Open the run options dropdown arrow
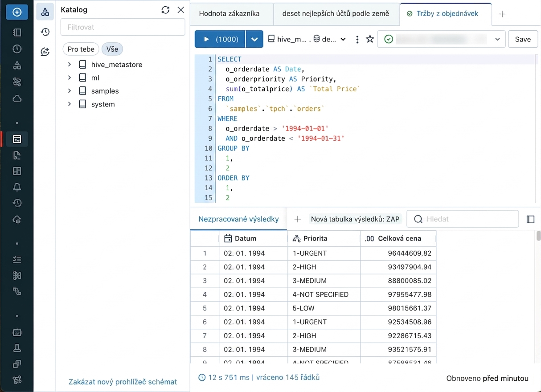 [x=254, y=39]
